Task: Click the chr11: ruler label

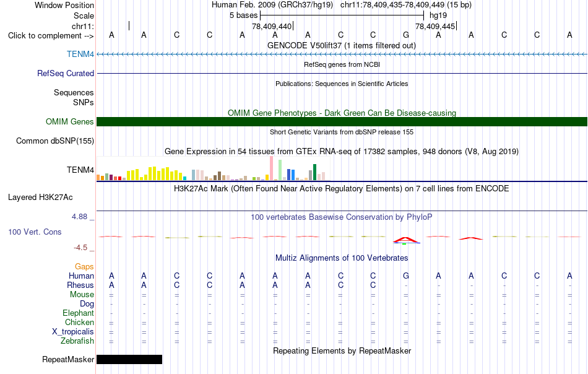Action: pos(83,26)
